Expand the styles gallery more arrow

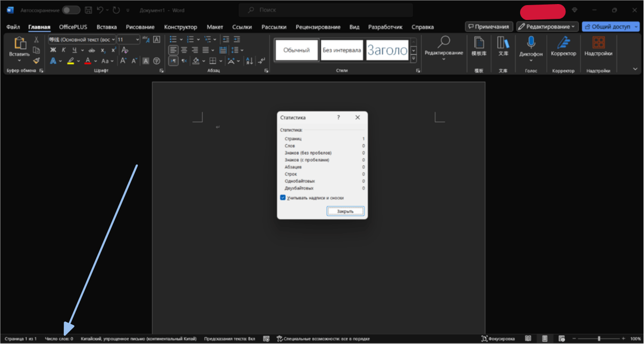click(x=414, y=59)
